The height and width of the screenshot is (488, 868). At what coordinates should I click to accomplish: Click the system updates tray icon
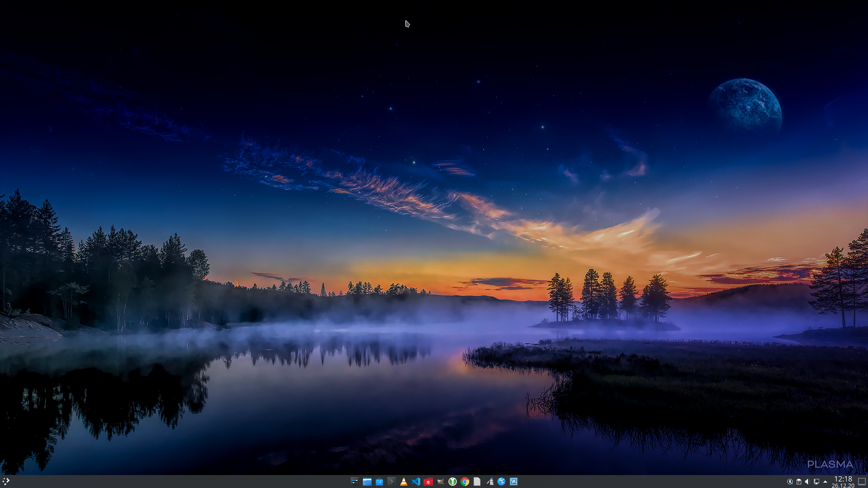click(790, 482)
